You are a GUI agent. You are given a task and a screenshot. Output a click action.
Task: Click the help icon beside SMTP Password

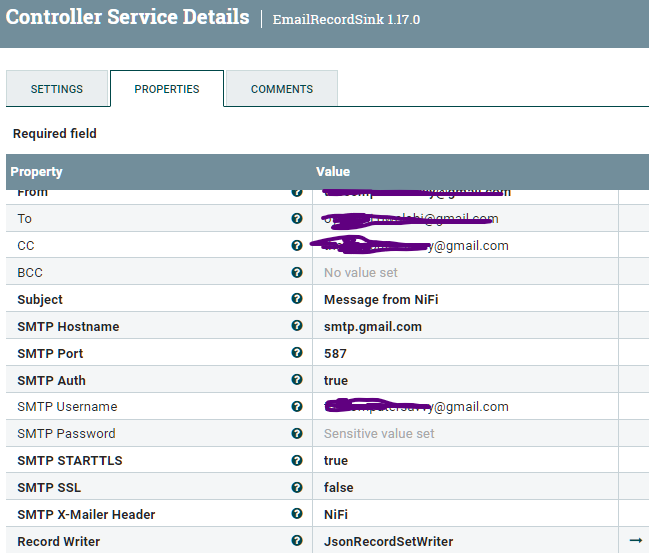point(297,434)
